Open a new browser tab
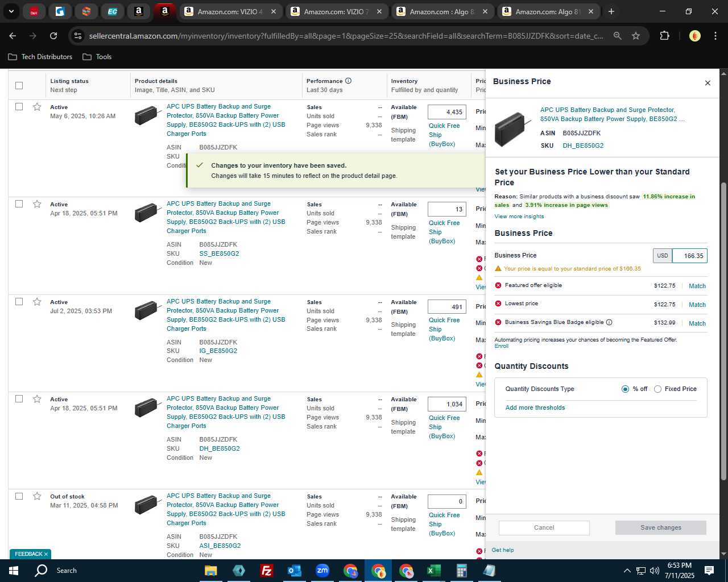This screenshot has height=582, width=728. [611, 11]
